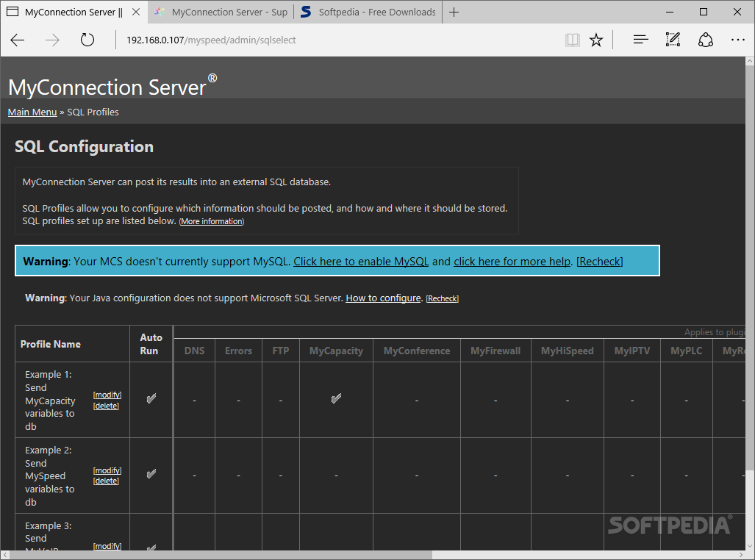Viewport: 755px width, 560px height.
Task: Click the MyFirewall column header
Action: [495, 351]
